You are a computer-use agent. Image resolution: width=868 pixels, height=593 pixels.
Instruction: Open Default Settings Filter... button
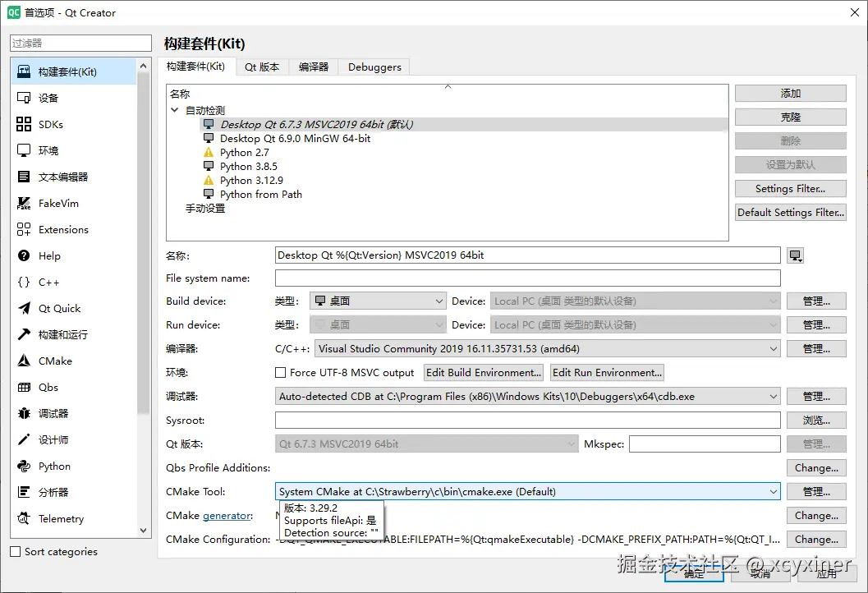pos(791,213)
